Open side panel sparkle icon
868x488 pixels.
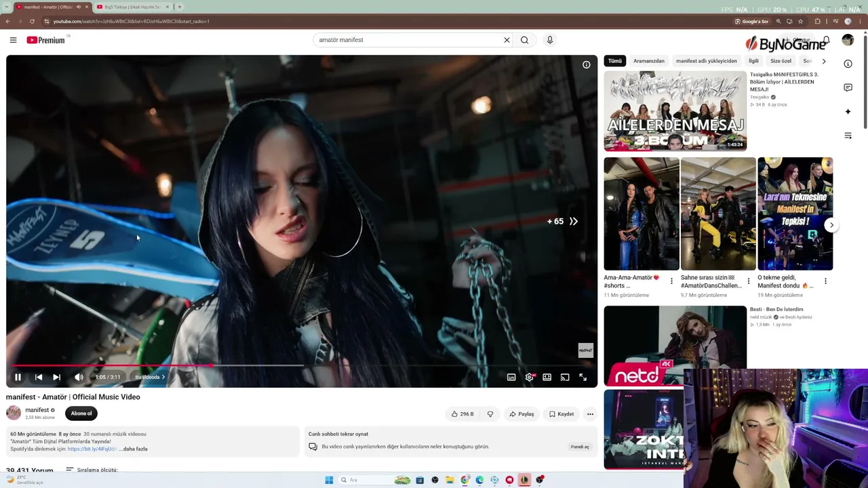point(848,112)
